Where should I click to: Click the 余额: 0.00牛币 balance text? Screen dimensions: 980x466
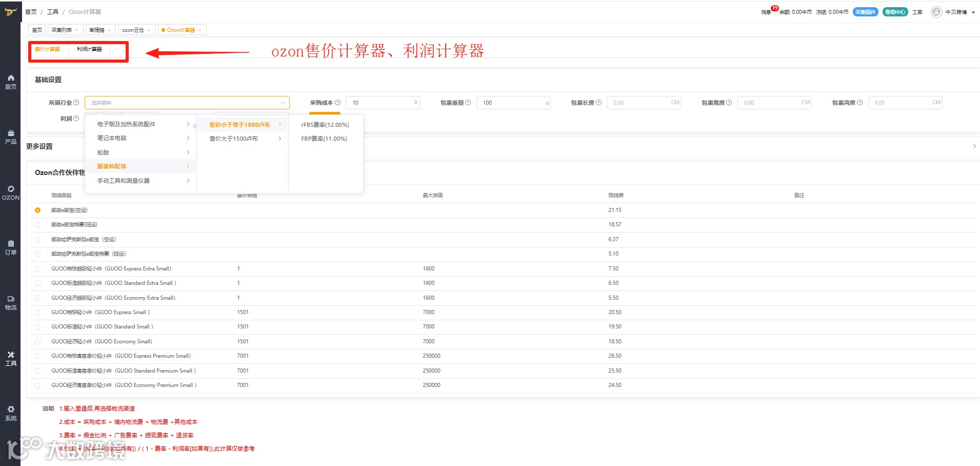[x=795, y=12]
